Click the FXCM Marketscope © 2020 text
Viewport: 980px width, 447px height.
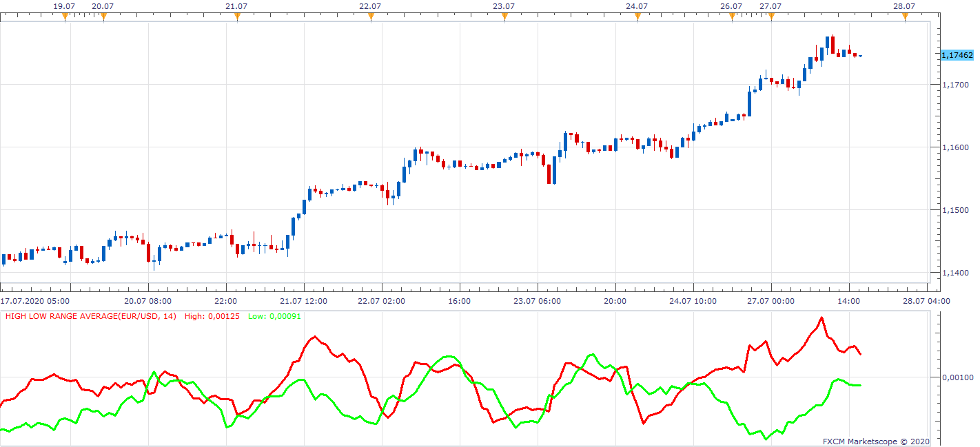876,441
